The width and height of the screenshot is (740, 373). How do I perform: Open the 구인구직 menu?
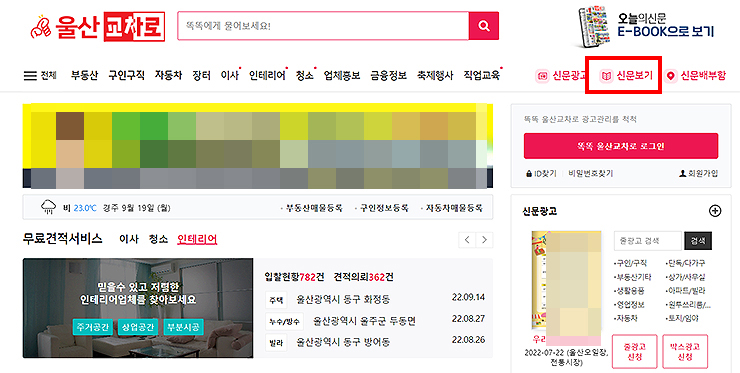pyautogui.click(x=126, y=76)
